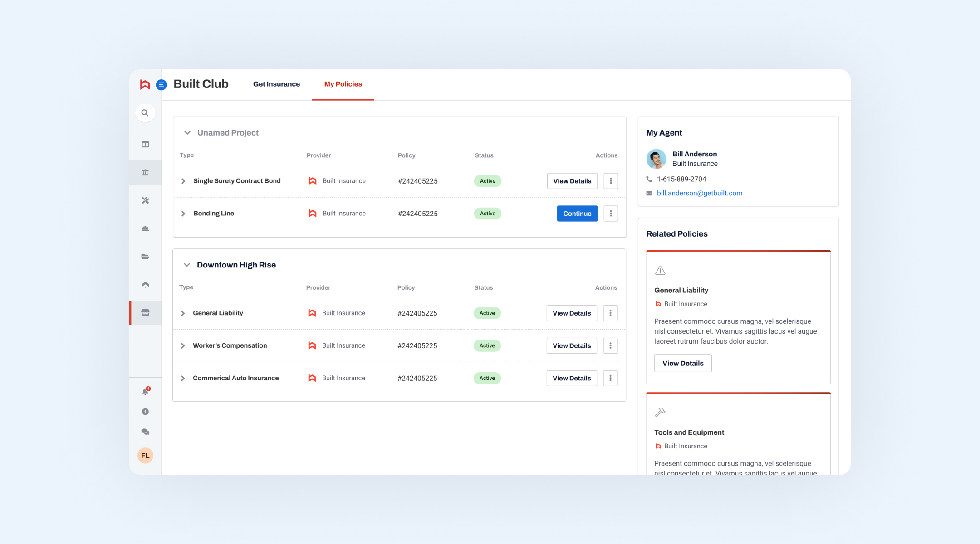The height and width of the screenshot is (544, 980).
Task: Click the info circle icon
Action: pos(145,412)
